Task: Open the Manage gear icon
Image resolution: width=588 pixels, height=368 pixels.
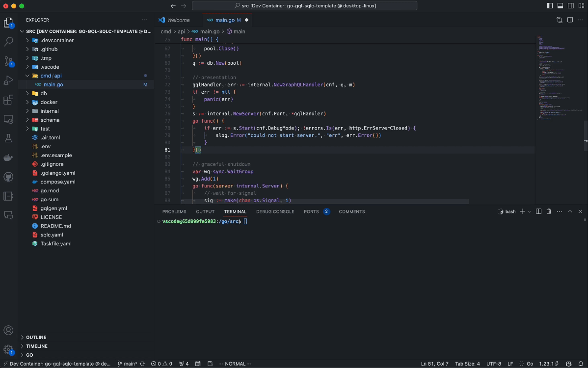Action: (8, 350)
